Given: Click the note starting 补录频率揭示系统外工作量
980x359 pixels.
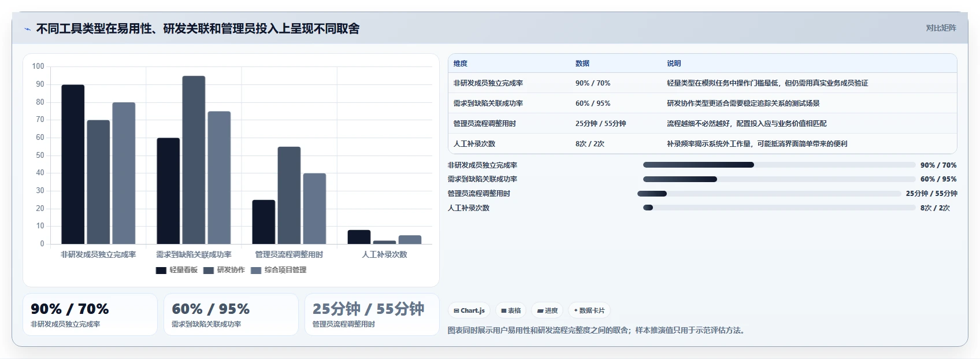Looking at the screenshot, I should coord(757,144).
